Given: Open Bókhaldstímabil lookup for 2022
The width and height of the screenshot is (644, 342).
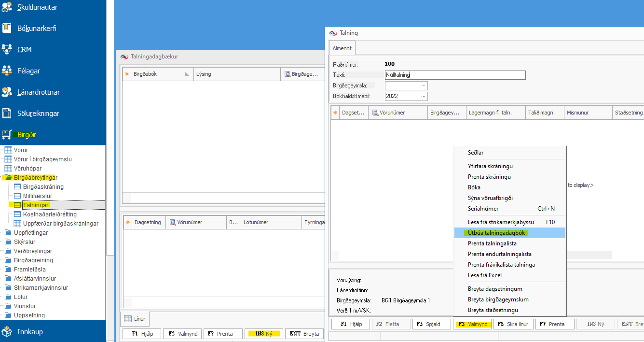Looking at the screenshot, I should point(423,96).
